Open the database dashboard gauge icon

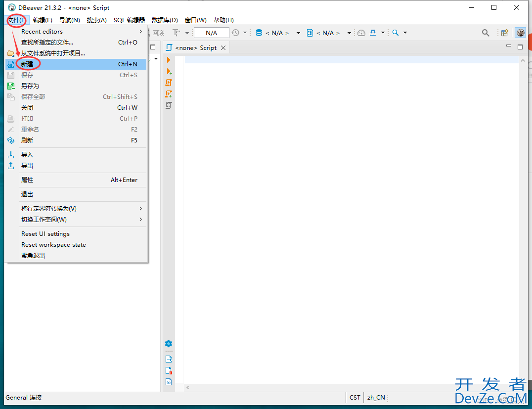(361, 33)
